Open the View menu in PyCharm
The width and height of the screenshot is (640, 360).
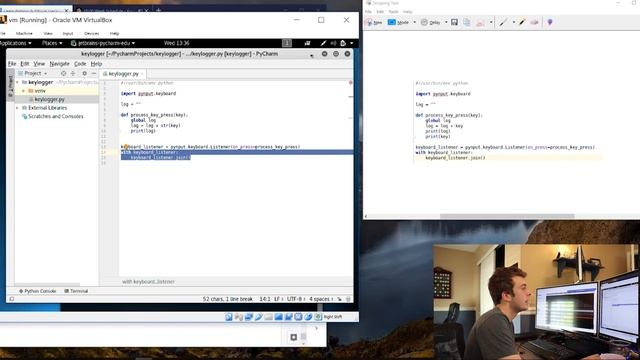tap(39, 64)
